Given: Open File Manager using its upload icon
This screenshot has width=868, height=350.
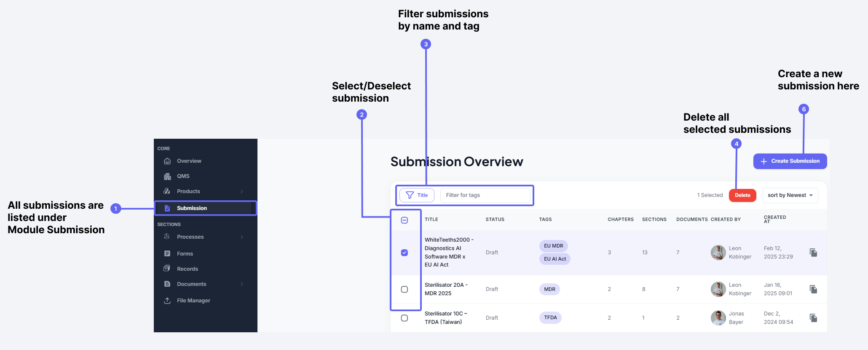Looking at the screenshot, I should 167,300.
